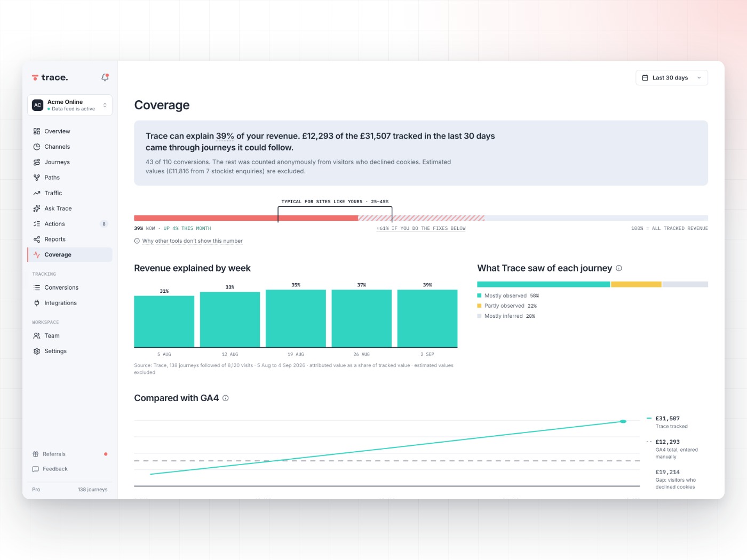747x560 pixels.
Task: Click the underlined 39% in the summary
Action: coord(225,136)
